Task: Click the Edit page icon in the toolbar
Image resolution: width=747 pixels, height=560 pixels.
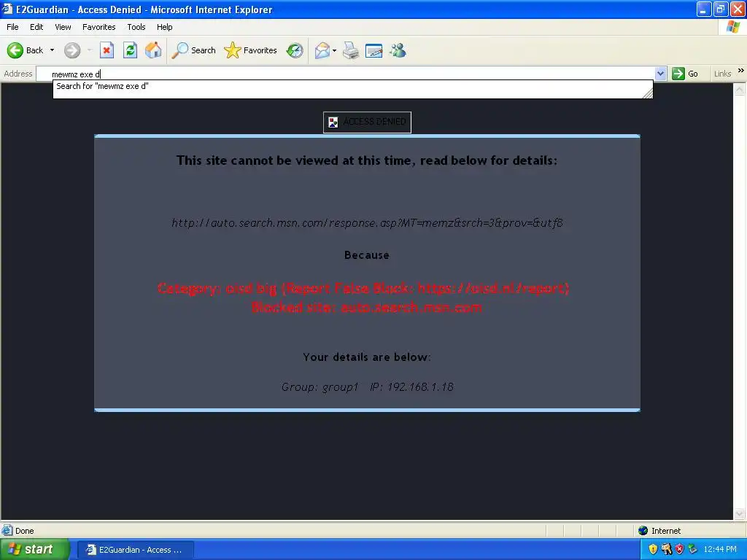Action: (374, 50)
